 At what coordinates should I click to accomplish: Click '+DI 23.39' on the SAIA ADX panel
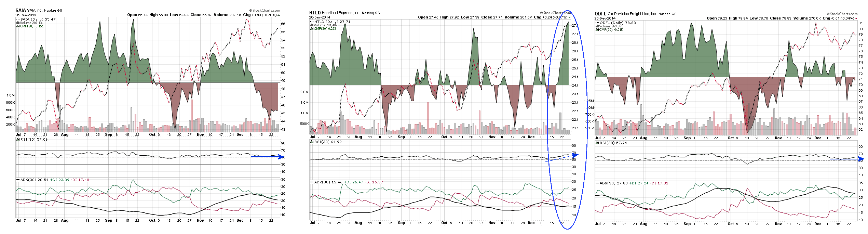[x=60, y=180]
